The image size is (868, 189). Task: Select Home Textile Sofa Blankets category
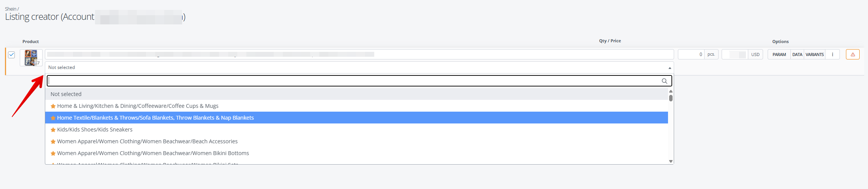(x=156, y=118)
